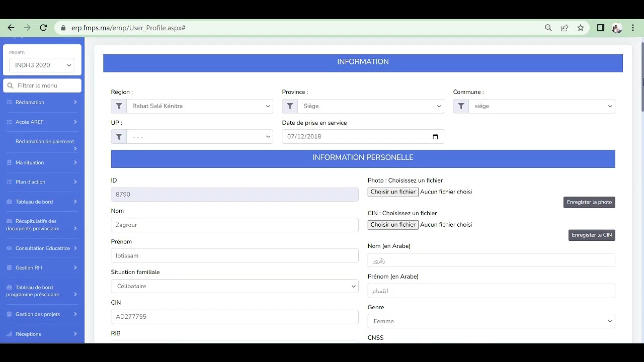
Task: Click the Commune filter funnel icon
Action: [x=461, y=106]
